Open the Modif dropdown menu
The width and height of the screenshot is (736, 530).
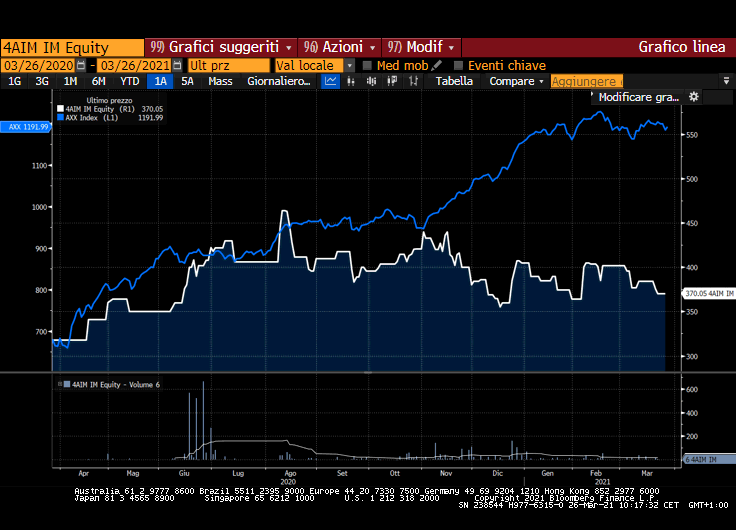(422, 47)
